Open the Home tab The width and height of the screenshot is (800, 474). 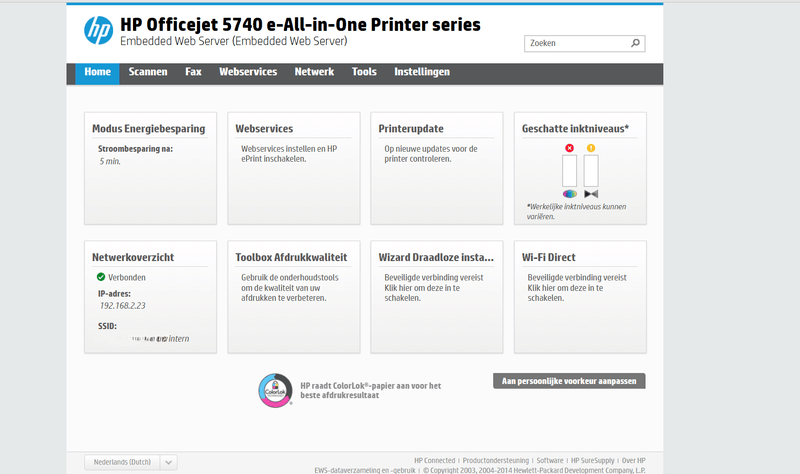pos(97,72)
